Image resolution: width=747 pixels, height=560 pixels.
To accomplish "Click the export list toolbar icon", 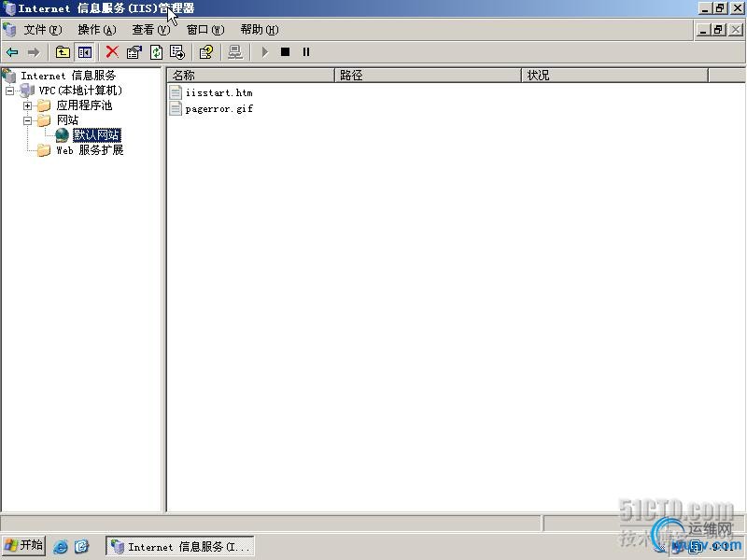I will coord(177,52).
